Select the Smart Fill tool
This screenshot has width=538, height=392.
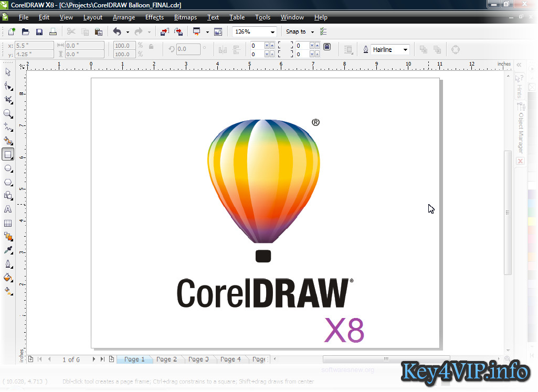click(x=8, y=141)
